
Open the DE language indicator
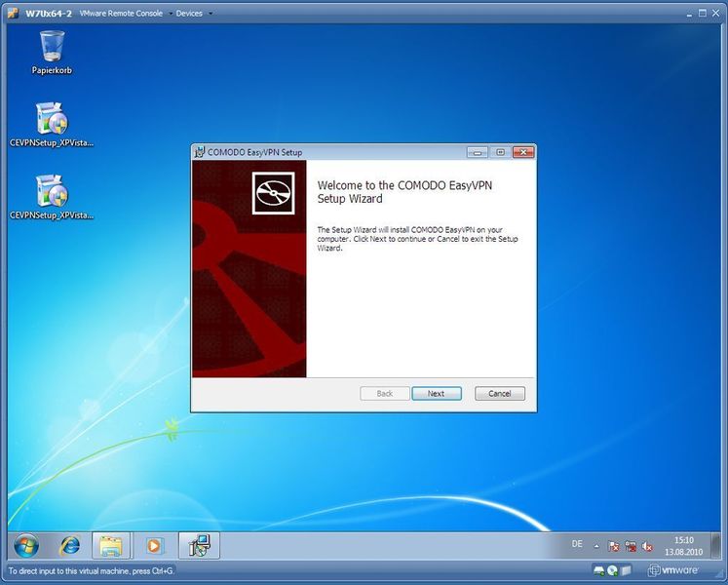pyautogui.click(x=577, y=544)
